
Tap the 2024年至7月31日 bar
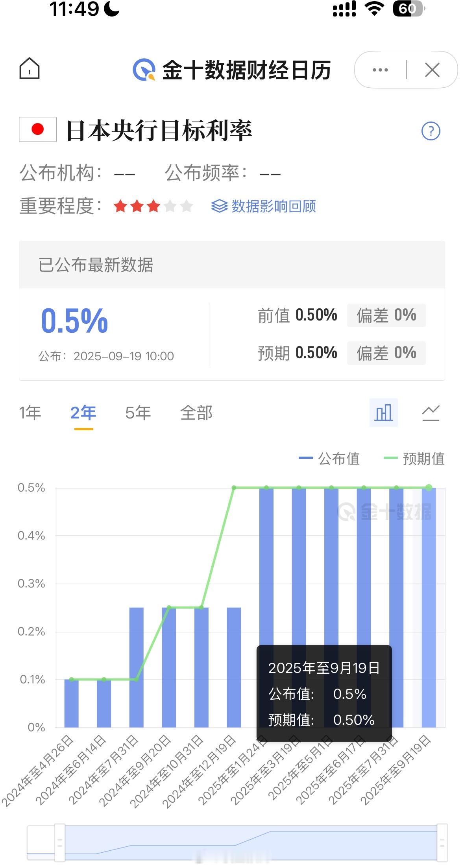click(137, 667)
